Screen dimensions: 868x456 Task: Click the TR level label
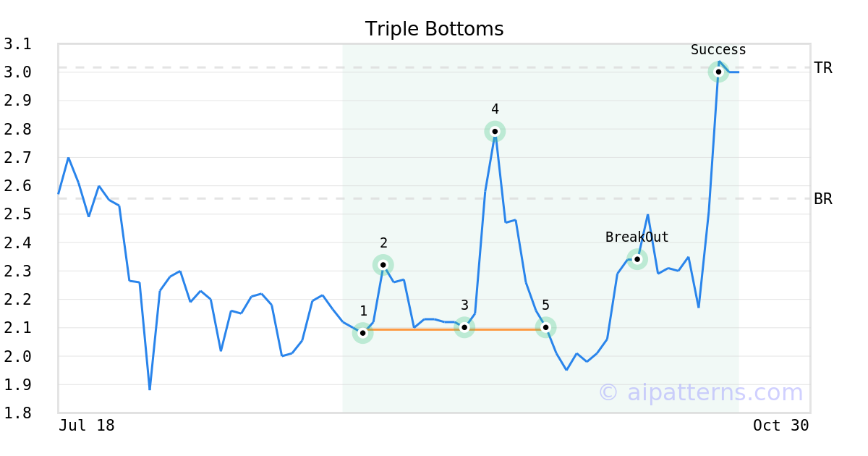(823, 68)
